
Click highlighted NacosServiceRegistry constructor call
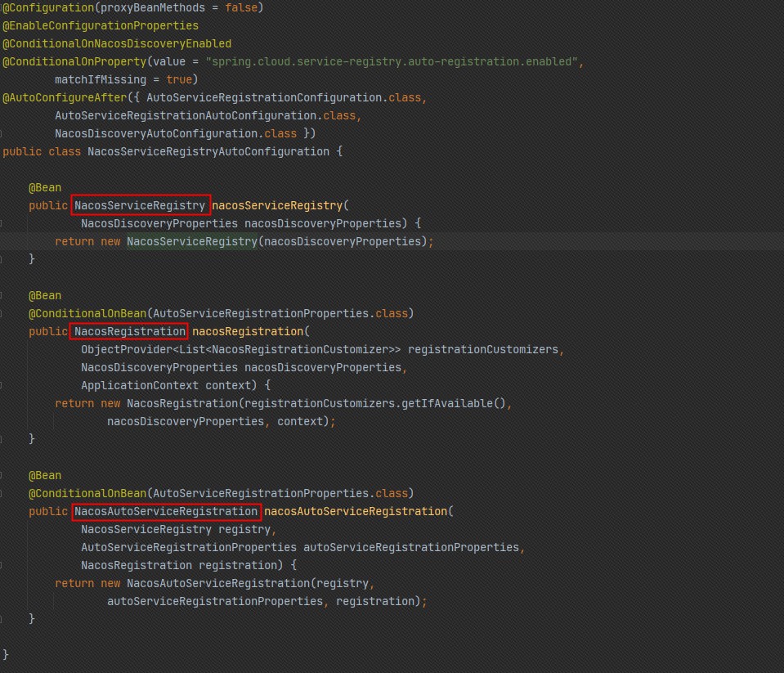point(192,241)
